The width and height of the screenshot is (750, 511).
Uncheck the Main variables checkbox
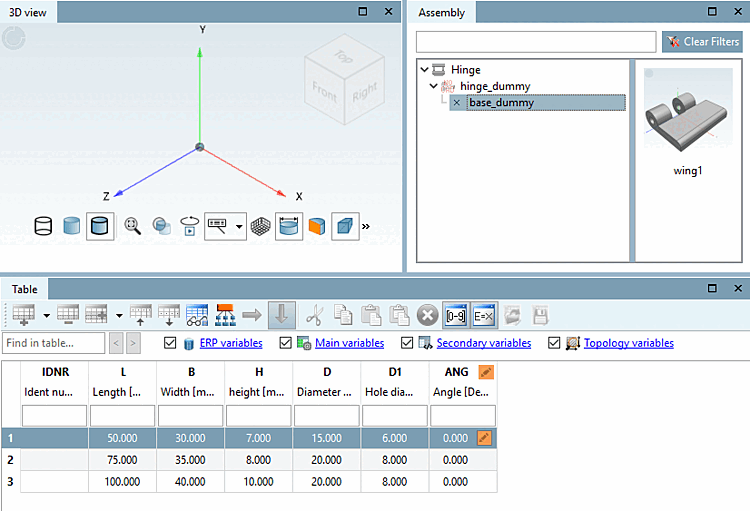pos(286,343)
